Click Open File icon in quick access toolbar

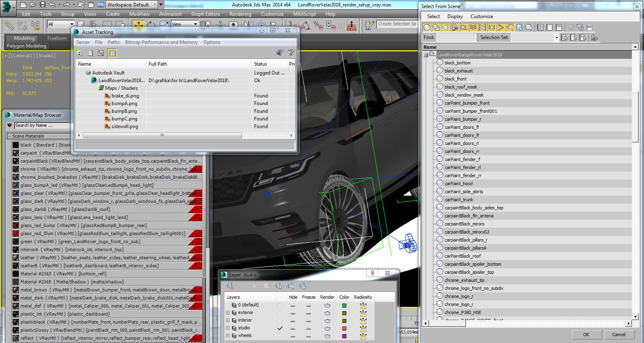(x=33, y=5)
